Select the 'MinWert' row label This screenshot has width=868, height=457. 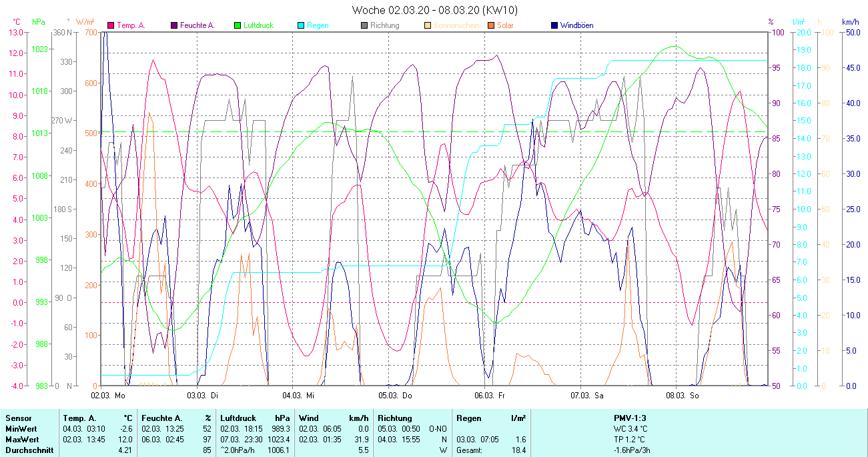(21, 429)
